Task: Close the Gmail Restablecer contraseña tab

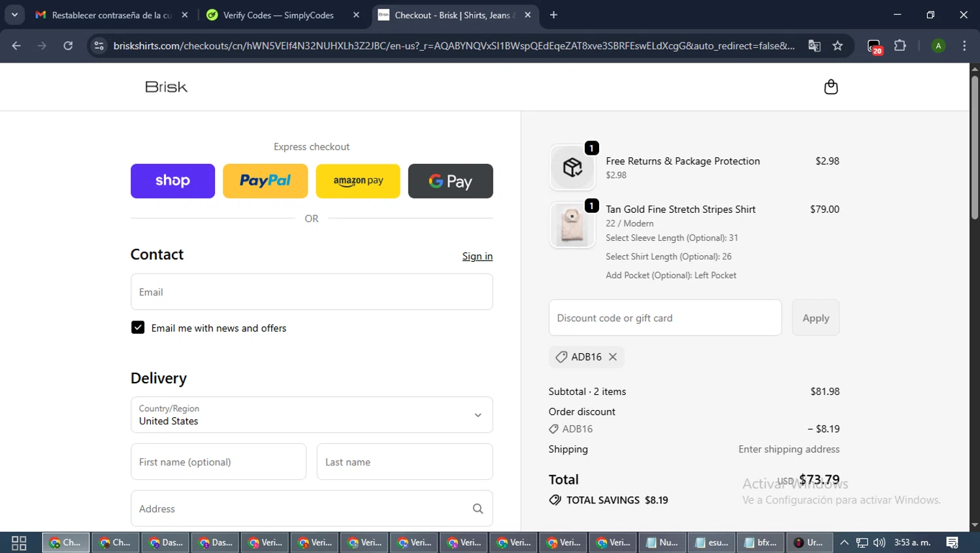Action: click(185, 15)
